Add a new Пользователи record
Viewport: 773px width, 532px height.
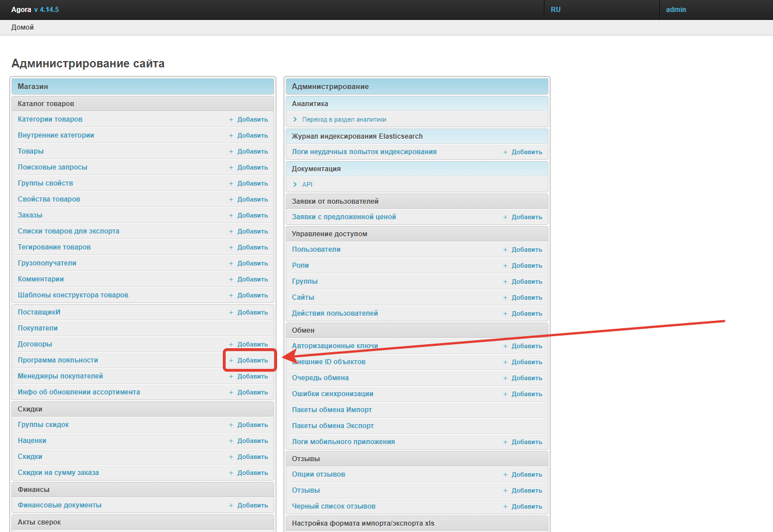(526, 249)
